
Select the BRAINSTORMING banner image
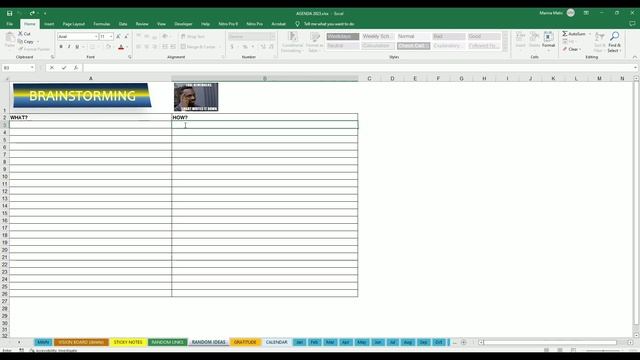(82, 96)
